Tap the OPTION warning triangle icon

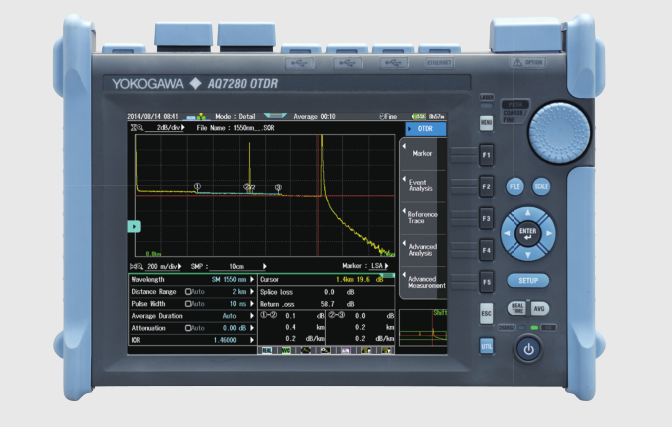pos(517,63)
